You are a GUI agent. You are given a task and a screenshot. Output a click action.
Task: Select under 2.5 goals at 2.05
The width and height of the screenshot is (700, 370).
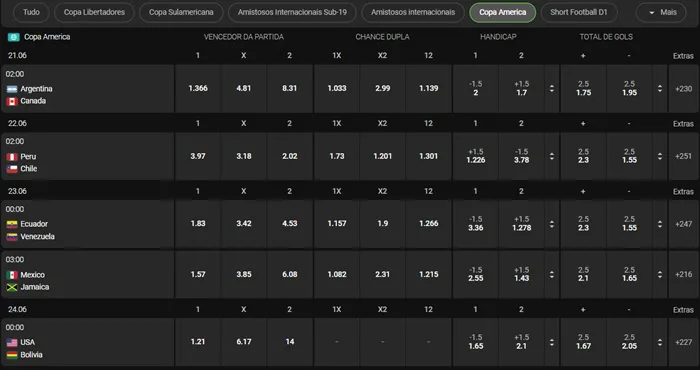coord(629,342)
